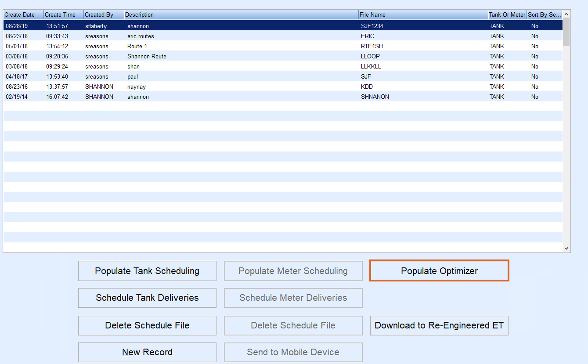This screenshot has width=588, height=364.
Task: Click the grayed-out Populate Meter Scheduling button
Action: pyautogui.click(x=293, y=271)
